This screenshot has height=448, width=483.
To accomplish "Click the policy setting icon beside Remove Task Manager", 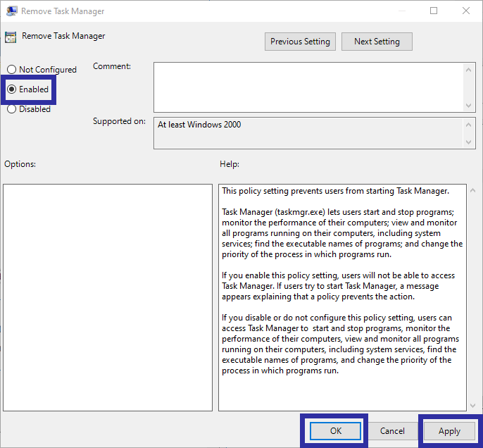I will pyautogui.click(x=11, y=37).
